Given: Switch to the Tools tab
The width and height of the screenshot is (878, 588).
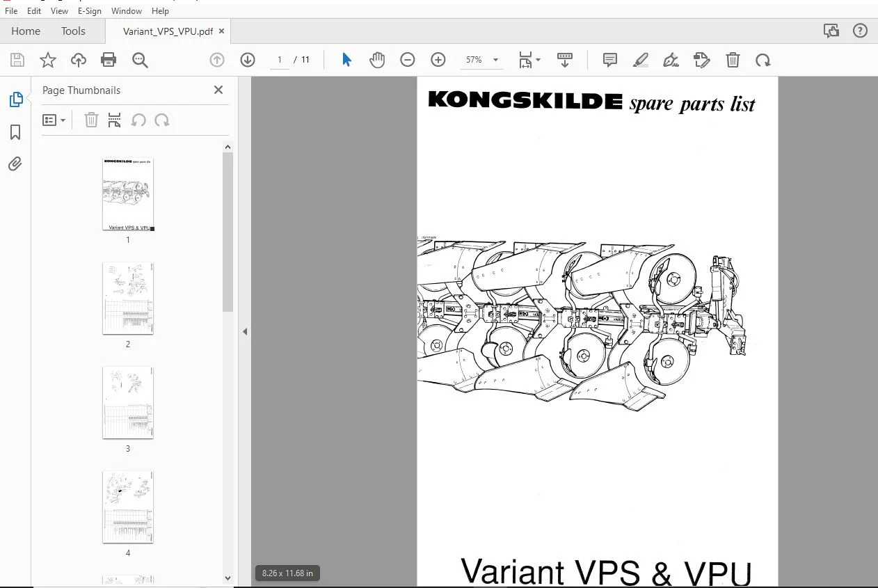Looking at the screenshot, I should pos(73,31).
